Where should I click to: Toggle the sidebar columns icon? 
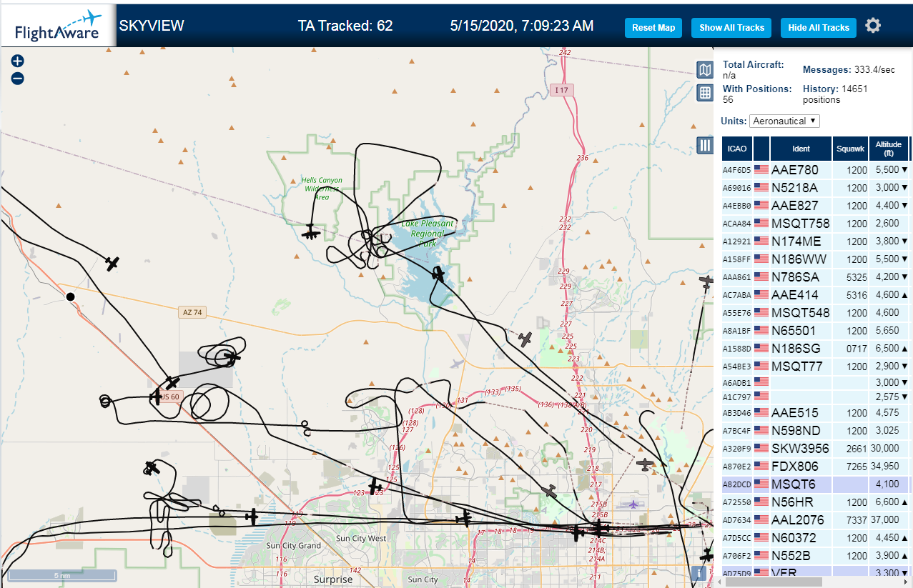click(x=705, y=146)
